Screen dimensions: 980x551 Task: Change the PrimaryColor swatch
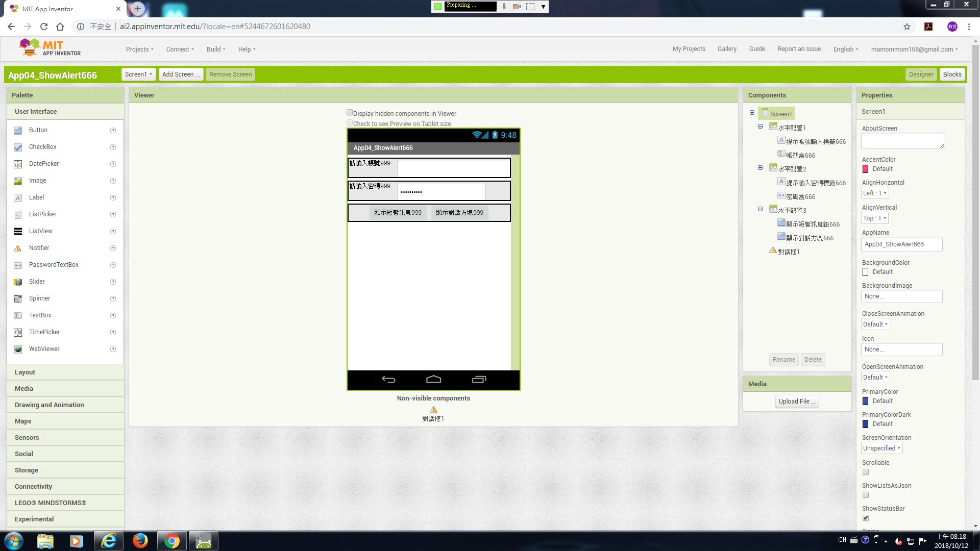[865, 401]
